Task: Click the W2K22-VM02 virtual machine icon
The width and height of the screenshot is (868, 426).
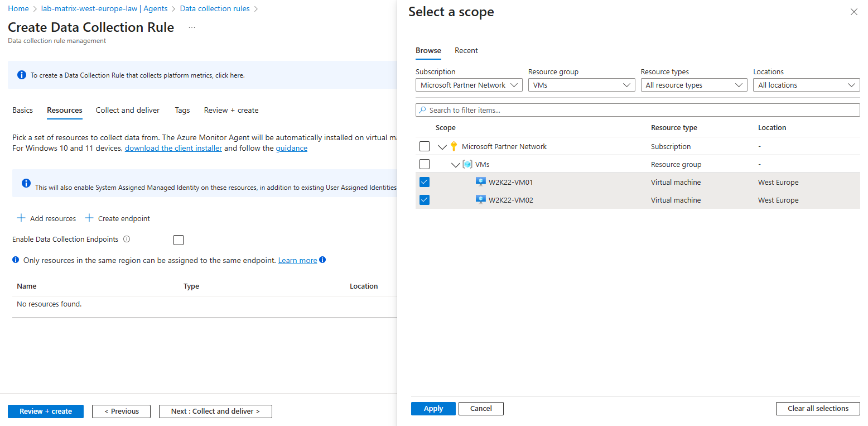Action: click(480, 200)
